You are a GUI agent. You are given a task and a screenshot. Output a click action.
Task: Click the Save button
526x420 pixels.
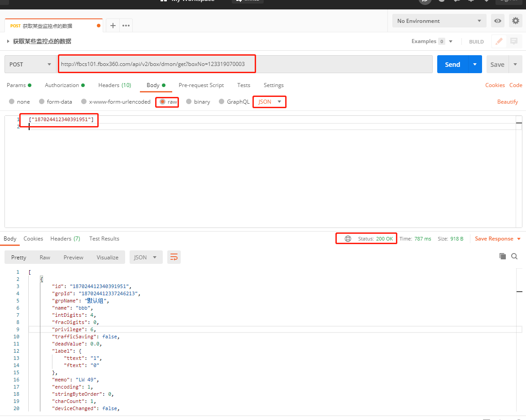click(497, 64)
